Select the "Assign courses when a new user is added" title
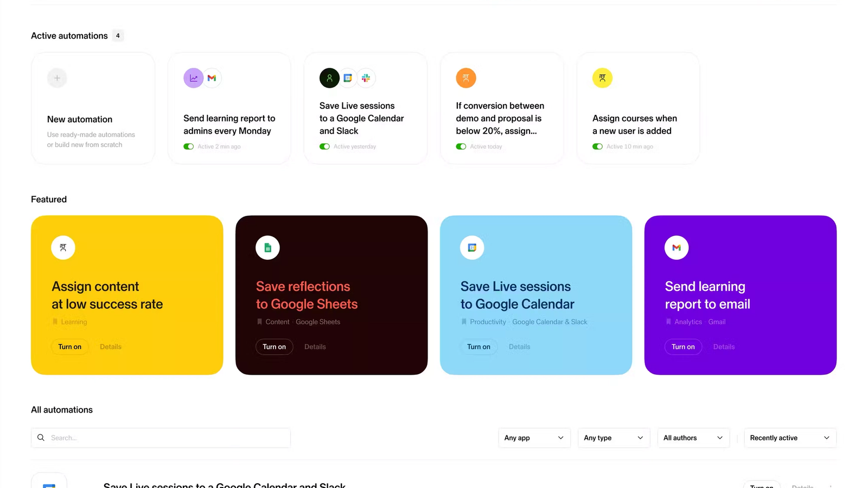The image size is (868, 488). (635, 125)
